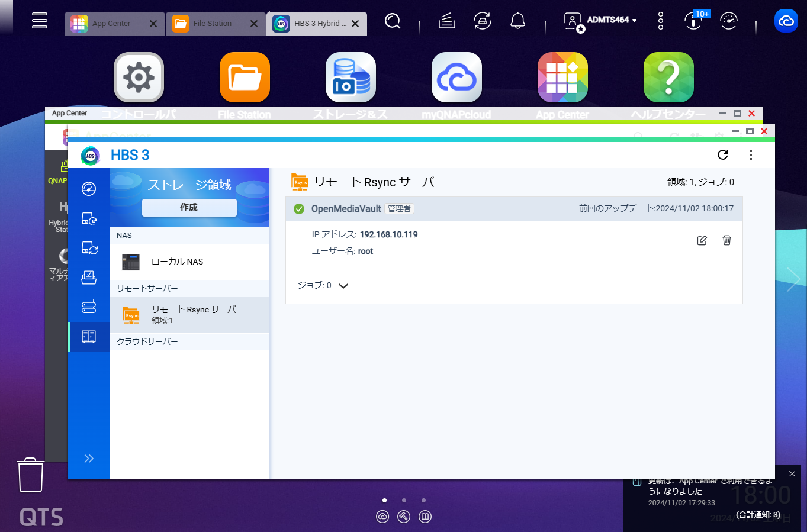
Task: Open the dashboard gauge icon in the top bar
Action: [729, 21]
